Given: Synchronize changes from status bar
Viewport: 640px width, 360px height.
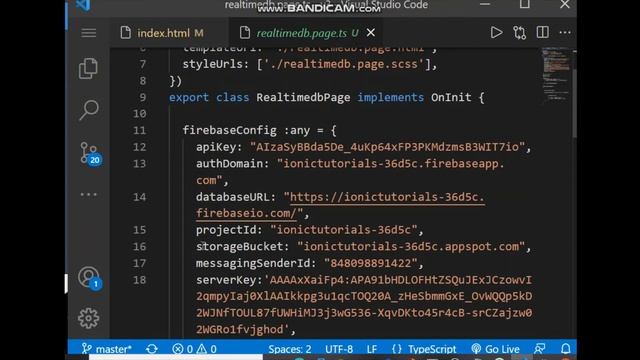Looking at the screenshot, I should pos(152,349).
